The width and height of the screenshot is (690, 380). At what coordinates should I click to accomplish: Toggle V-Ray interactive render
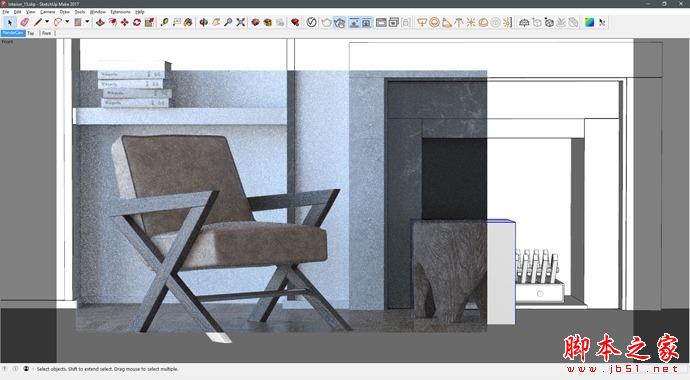click(339, 22)
